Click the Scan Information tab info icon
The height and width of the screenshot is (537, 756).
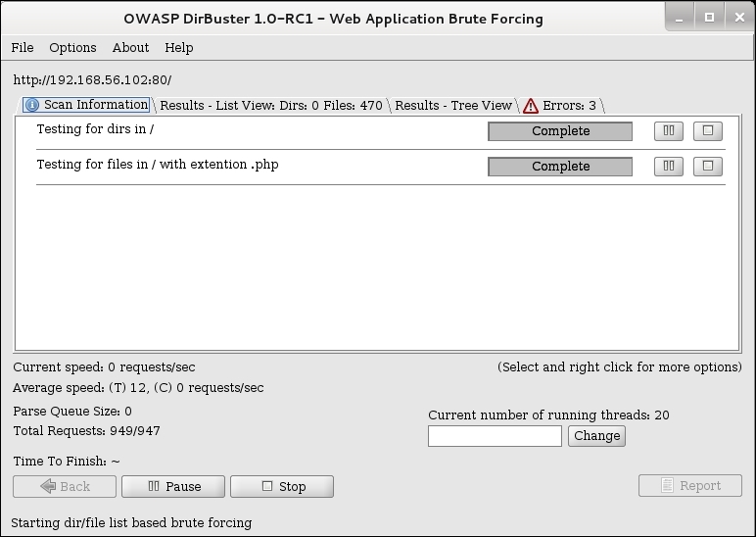point(31,105)
